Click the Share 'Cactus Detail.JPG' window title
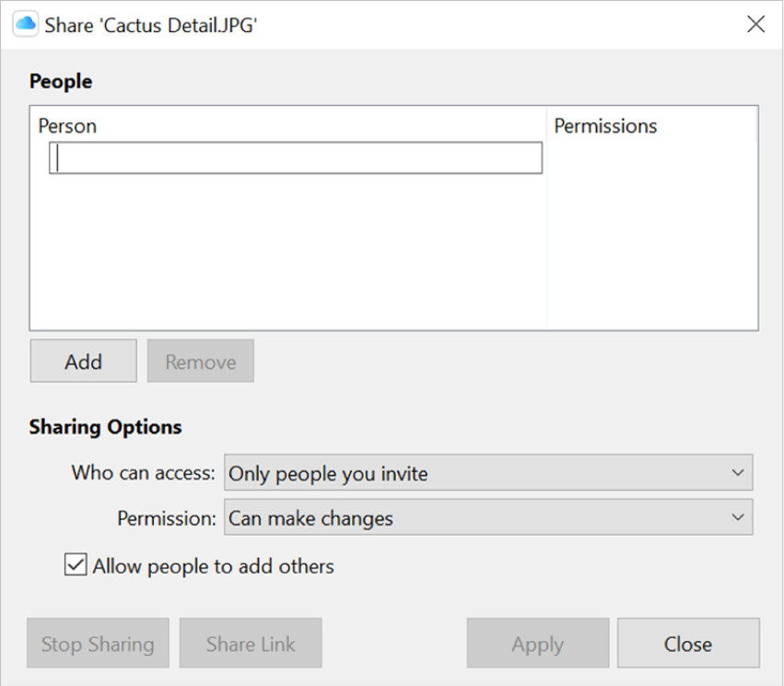This screenshot has height=686, width=784. [150, 25]
